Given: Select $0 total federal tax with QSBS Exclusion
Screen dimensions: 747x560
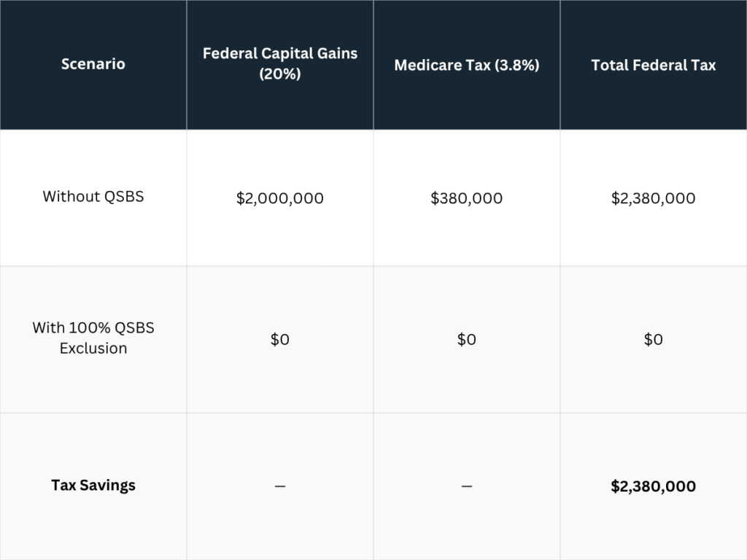Looking at the screenshot, I should coord(654,339).
